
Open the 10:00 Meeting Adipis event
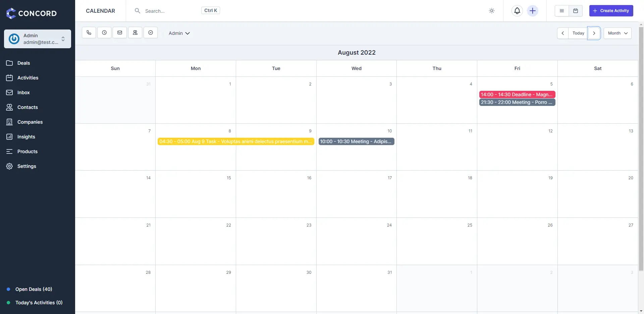(356, 141)
